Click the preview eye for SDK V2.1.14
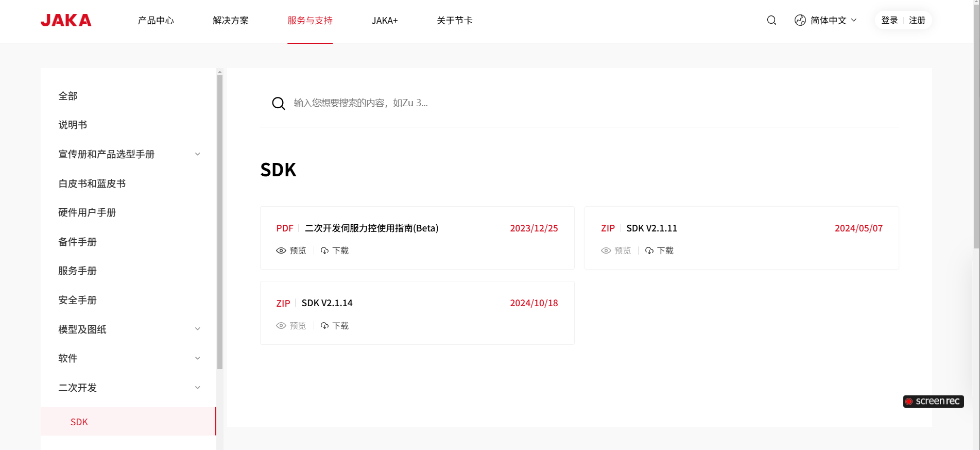 click(281, 326)
